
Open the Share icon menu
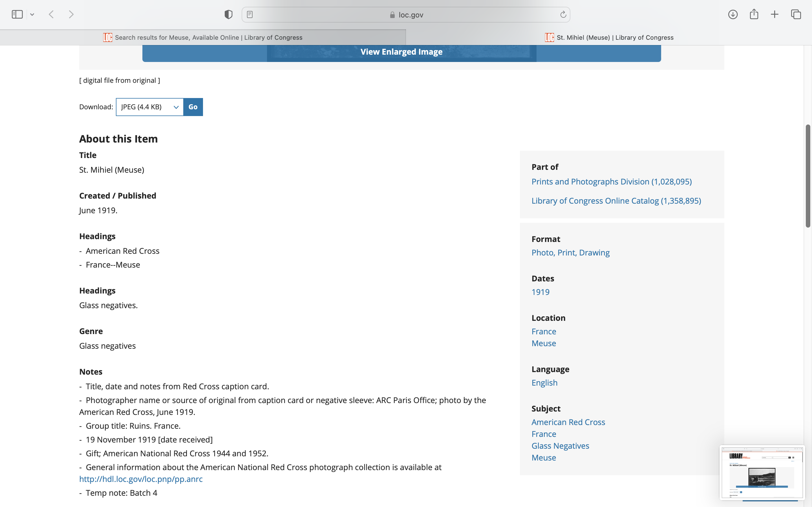754,14
